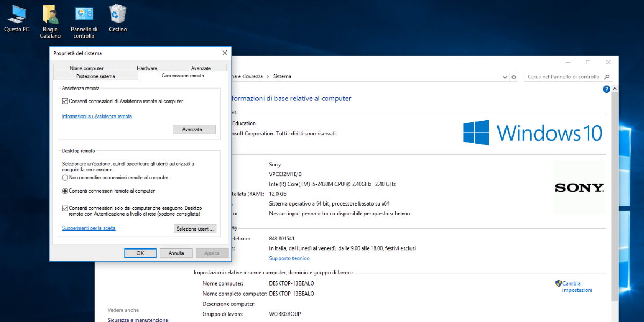
Task: Open the Questo PC desktop icon
Action: (x=17, y=18)
